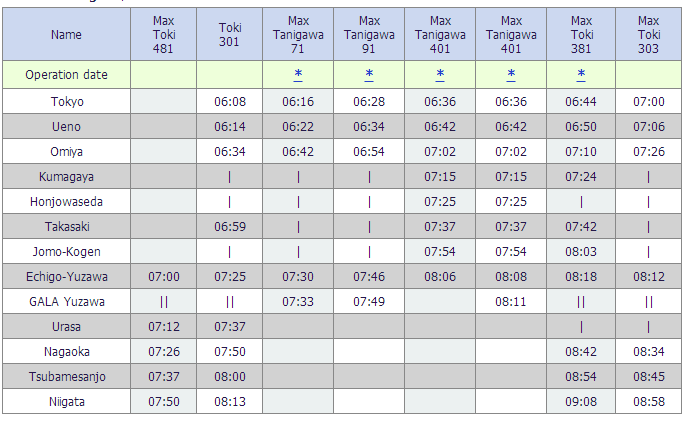Screen dimensions: 693x422
Task: Select the Toki 301 column header
Action: pyautogui.click(x=230, y=35)
